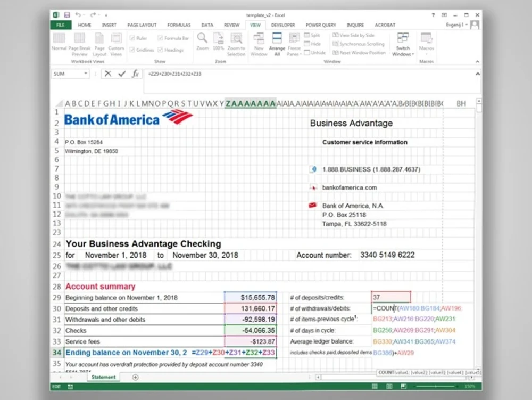Add a new sheet with the plus icon

pos(135,377)
